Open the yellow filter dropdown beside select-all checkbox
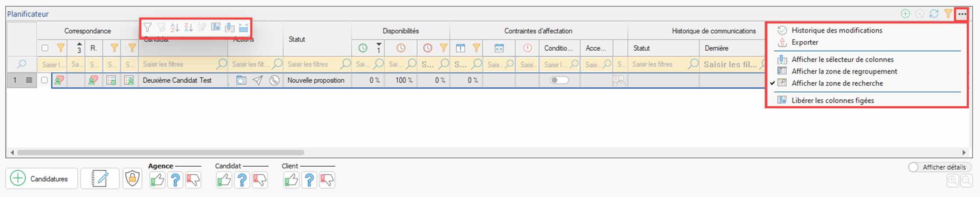This screenshot has width=980, height=197. pyautogui.click(x=61, y=48)
